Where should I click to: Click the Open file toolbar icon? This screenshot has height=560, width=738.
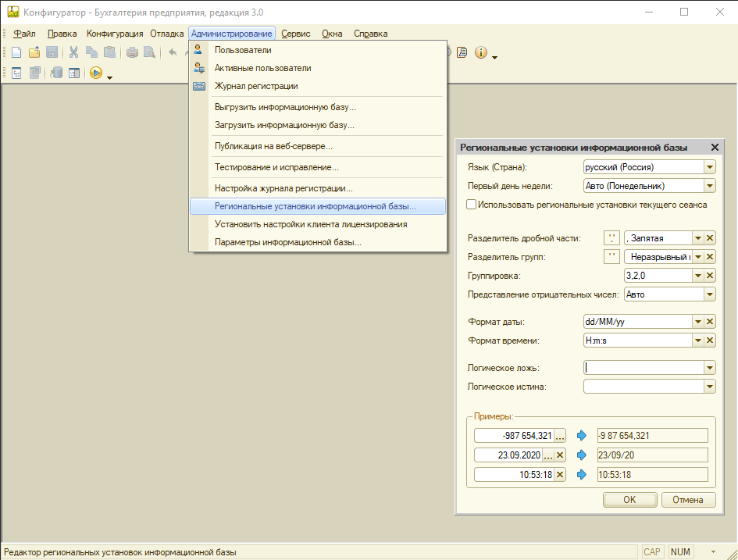(x=34, y=52)
